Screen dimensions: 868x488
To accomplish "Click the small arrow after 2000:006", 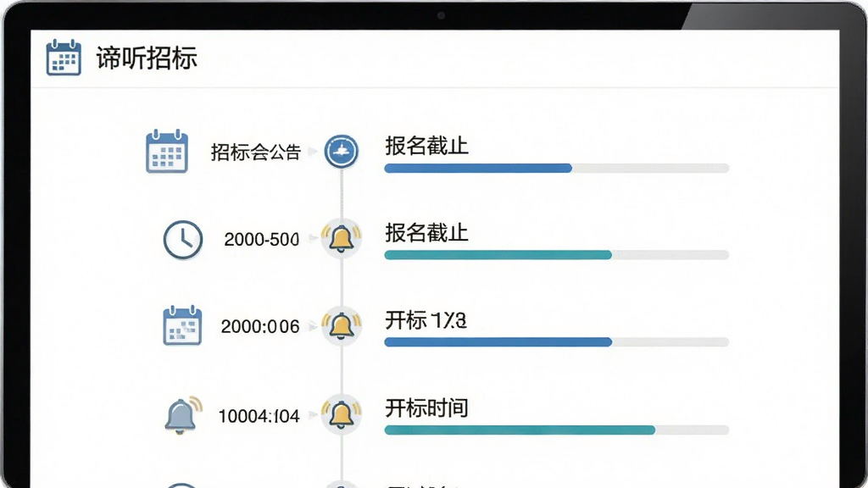I will click(x=312, y=326).
